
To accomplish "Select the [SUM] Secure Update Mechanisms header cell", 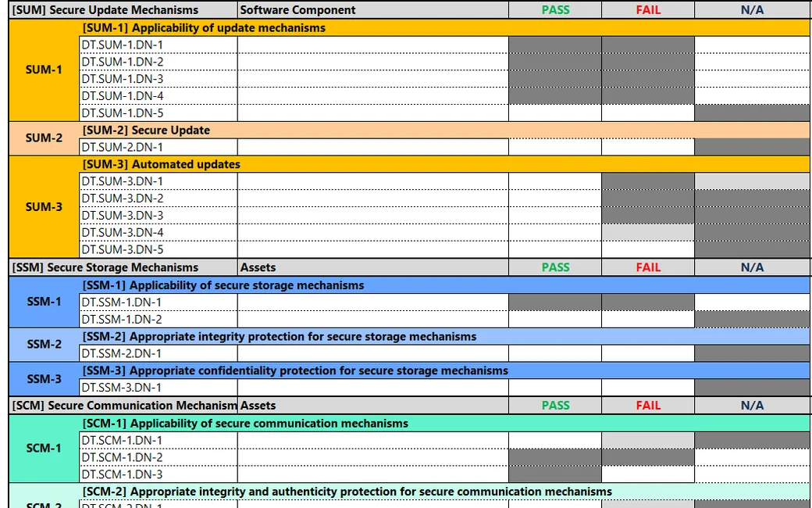I will [123, 10].
